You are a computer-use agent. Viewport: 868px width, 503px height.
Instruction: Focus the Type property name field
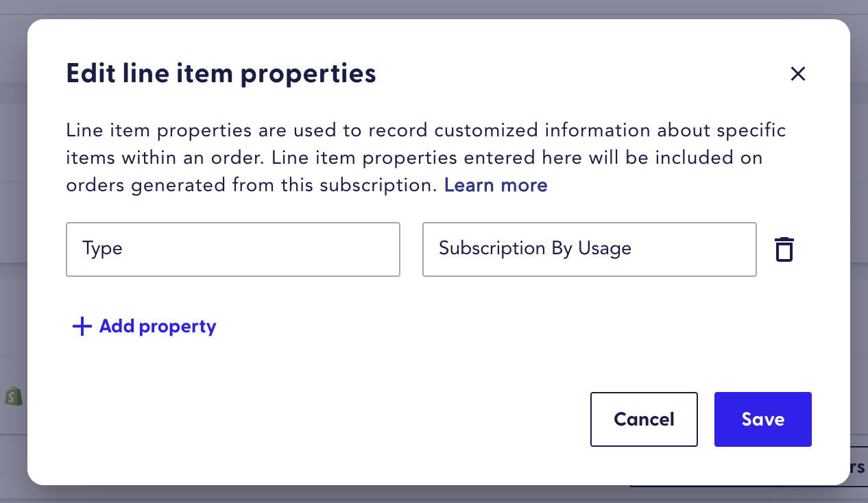[x=232, y=249]
